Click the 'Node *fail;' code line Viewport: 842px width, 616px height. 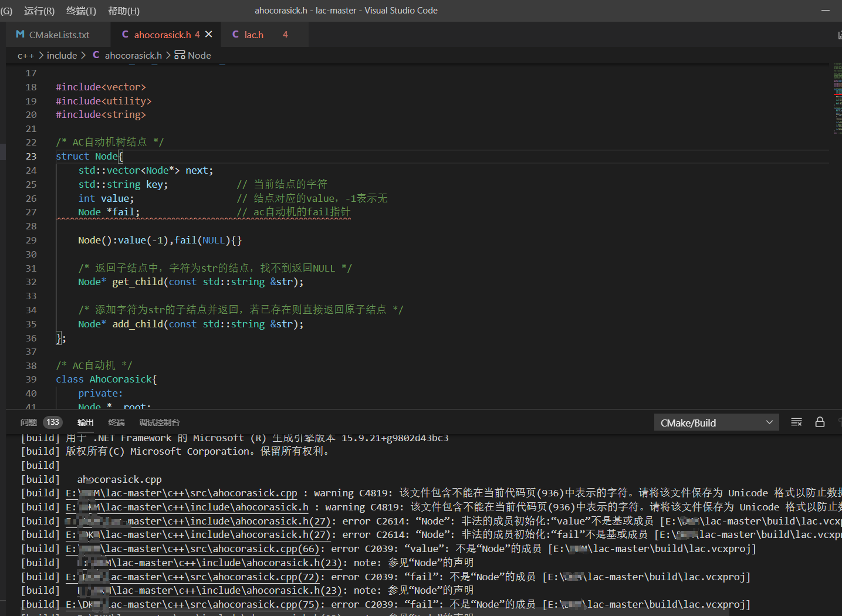click(109, 212)
